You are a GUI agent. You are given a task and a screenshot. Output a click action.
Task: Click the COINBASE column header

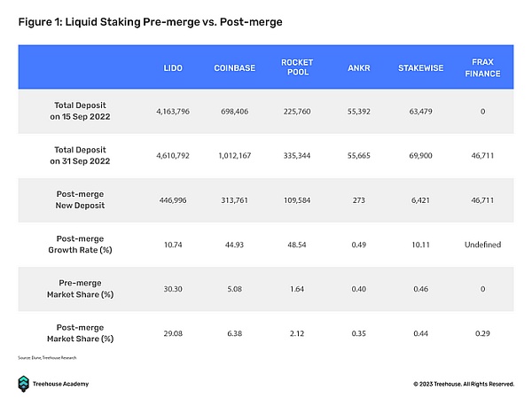click(234, 68)
